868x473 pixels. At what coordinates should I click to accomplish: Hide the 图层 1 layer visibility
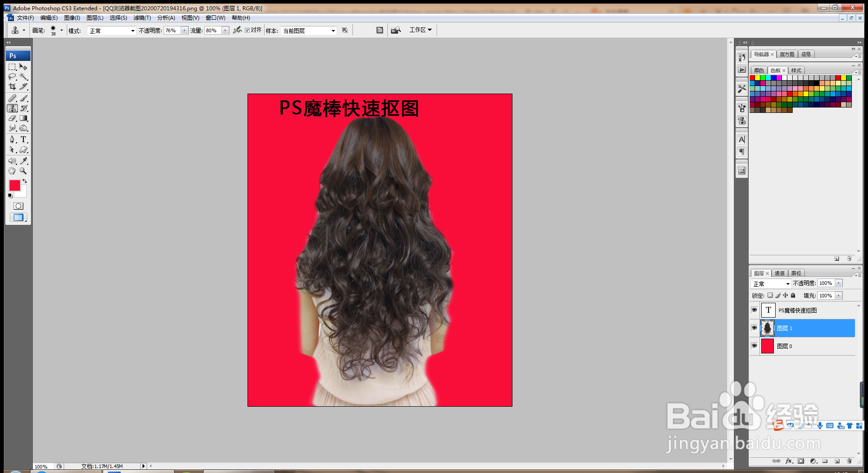tap(754, 328)
